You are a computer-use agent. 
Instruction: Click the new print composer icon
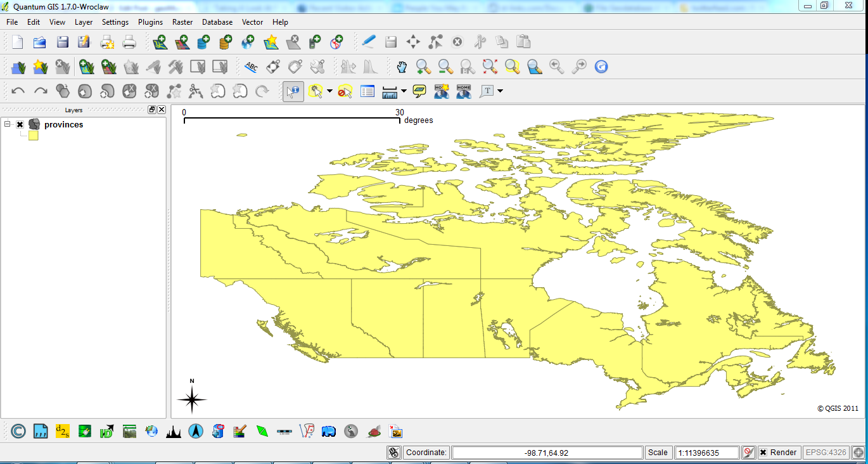tap(107, 42)
